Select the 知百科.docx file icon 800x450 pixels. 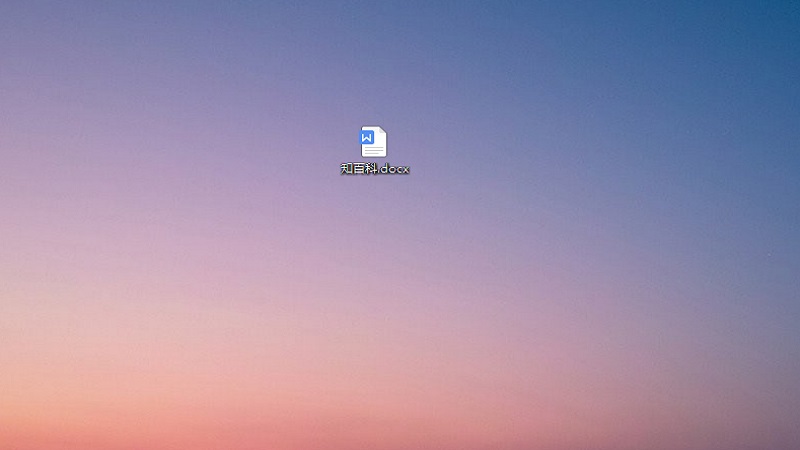point(374,142)
